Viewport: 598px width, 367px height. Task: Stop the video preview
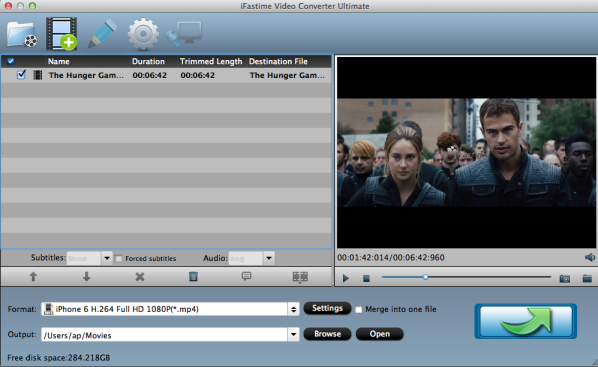(x=367, y=278)
